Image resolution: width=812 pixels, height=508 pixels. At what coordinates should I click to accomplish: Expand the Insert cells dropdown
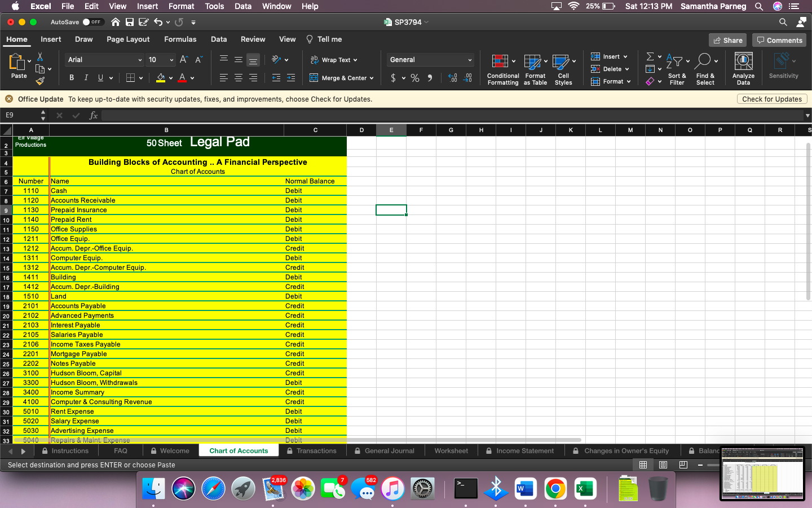pos(625,56)
